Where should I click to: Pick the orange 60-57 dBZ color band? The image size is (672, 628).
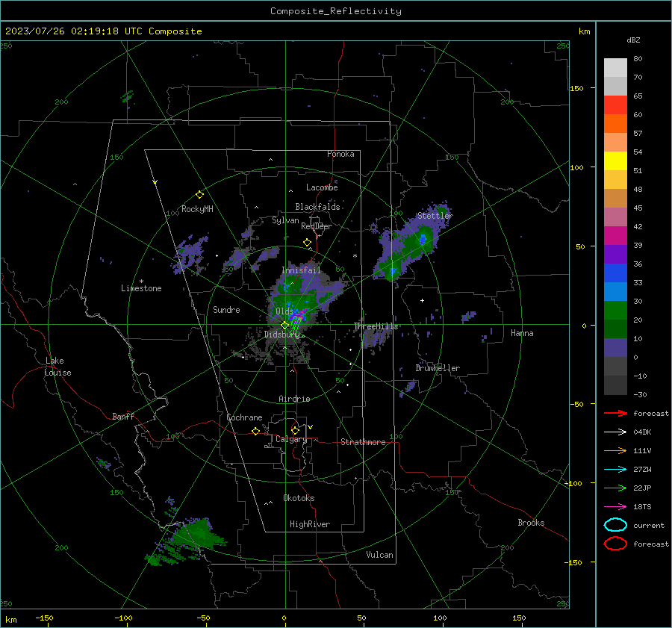(615, 123)
